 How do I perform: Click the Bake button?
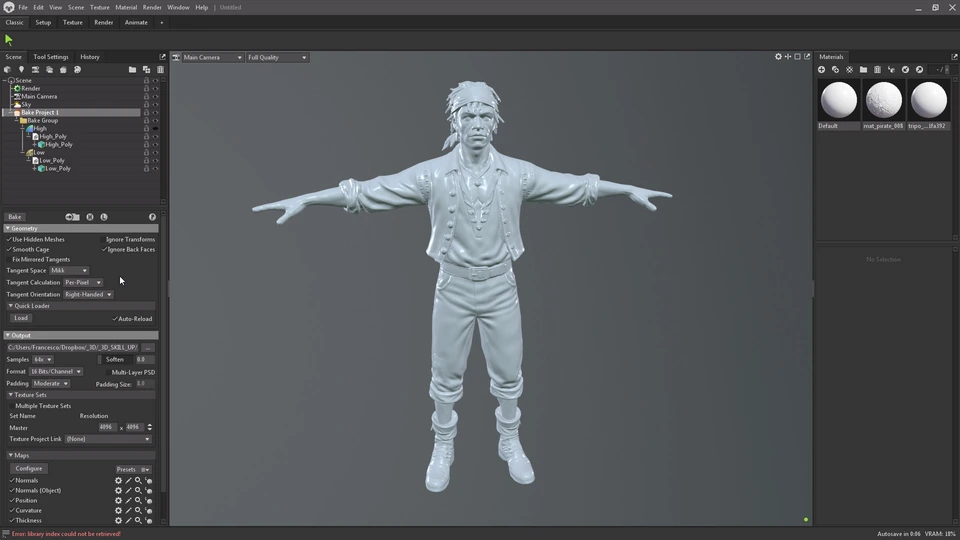click(x=15, y=217)
